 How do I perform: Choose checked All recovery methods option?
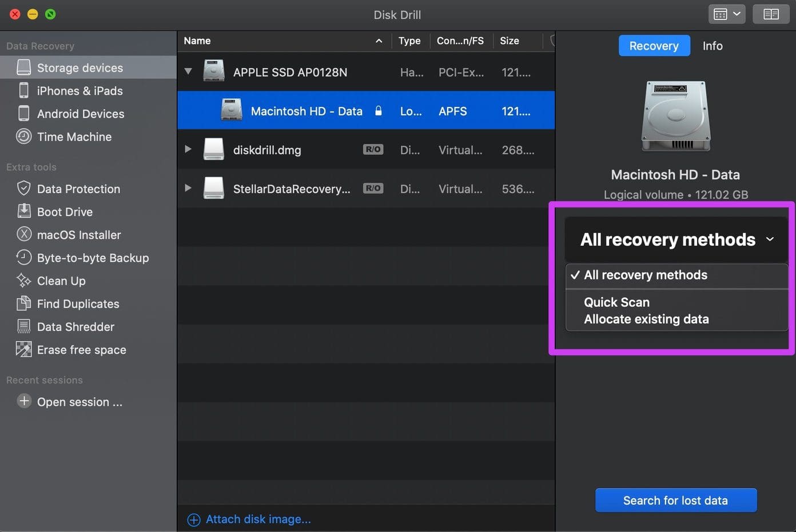click(676, 275)
